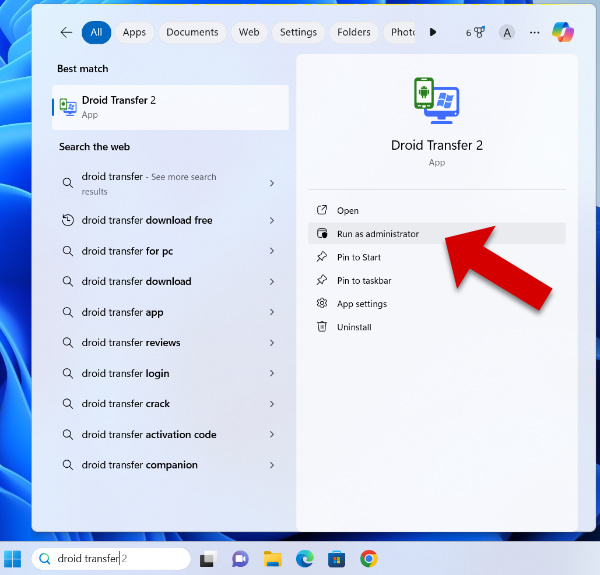
Task: Expand chevron for 'droid transfer app'
Action: (272, 312)
